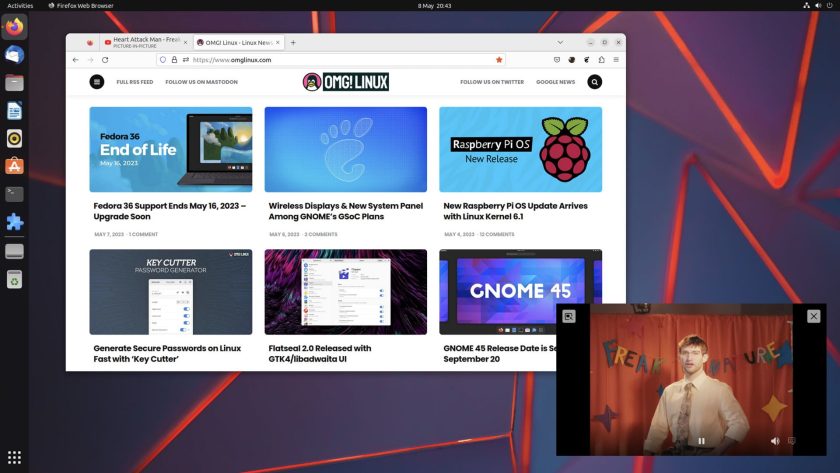
Task: Pause the picture-in-picture video
Action: 701,441
